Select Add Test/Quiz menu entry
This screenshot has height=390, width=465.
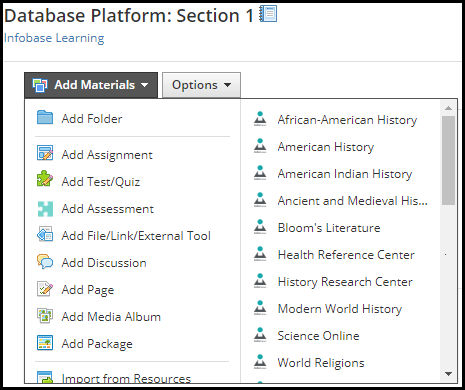[x=101, y=182]
